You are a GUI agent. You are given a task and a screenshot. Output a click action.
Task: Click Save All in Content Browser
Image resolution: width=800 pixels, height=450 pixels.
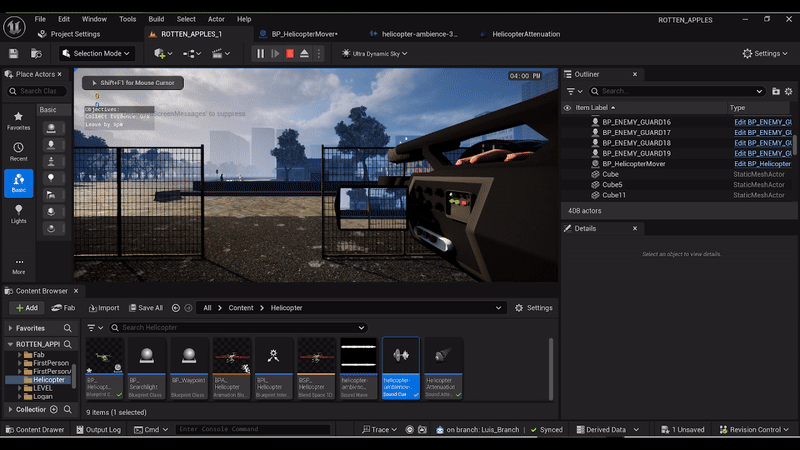click(146, 308)
